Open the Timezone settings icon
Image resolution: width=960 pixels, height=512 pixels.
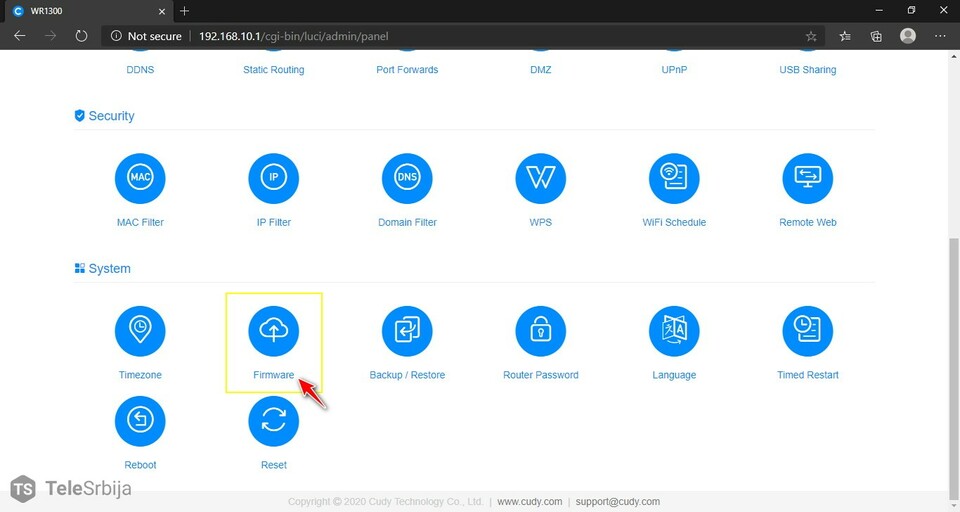[x=140, y=331]
